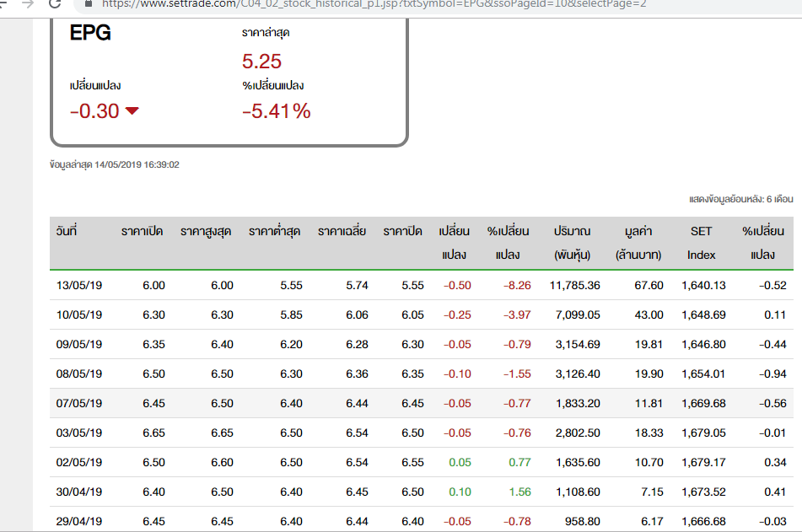The height and width of the screenshot is (532, 802).
Task: Click SET change -0.94 in 08/05/19 row
Action: coord(772,374)
